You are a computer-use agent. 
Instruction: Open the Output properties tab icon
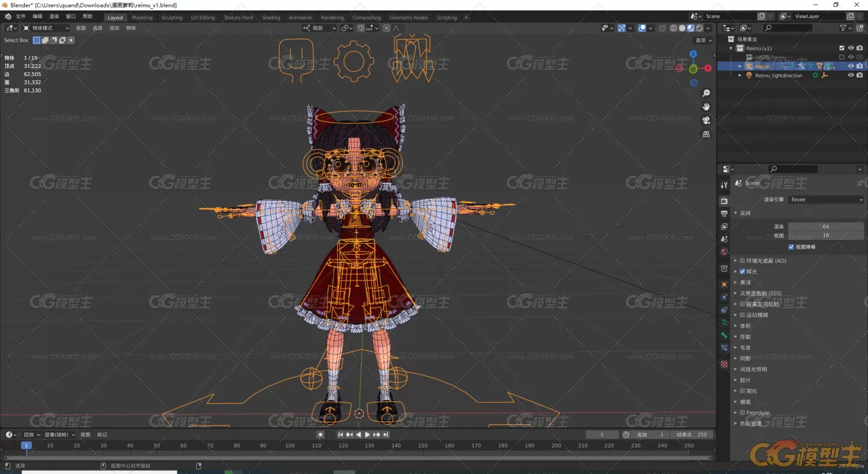pyautogui.click(x=724, y=214)
